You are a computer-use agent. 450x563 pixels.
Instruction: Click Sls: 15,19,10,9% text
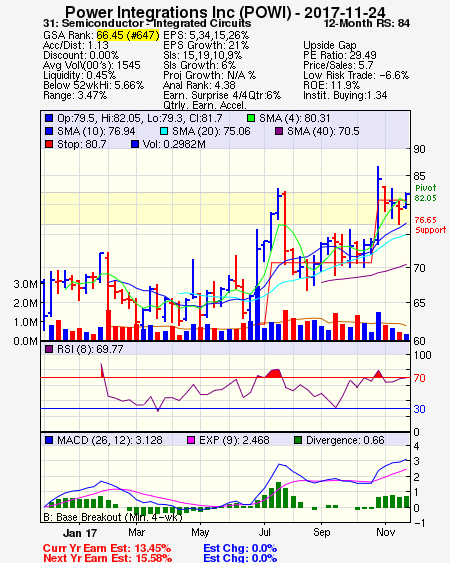203,55
